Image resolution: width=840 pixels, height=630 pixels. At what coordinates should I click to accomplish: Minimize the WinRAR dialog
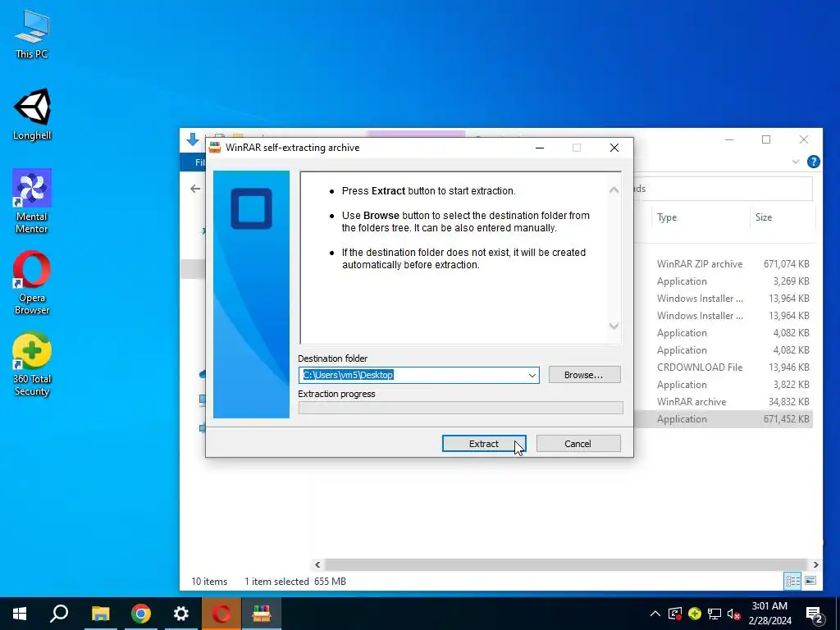[x=540, y=148]
